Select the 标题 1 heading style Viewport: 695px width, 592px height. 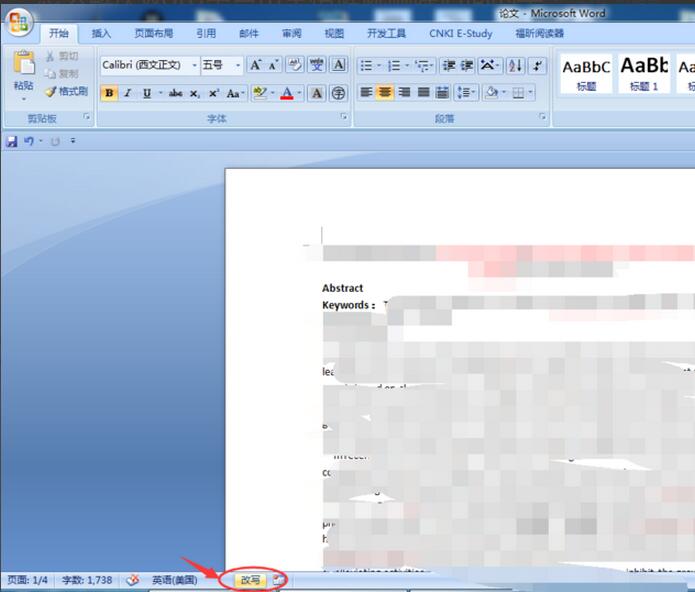643,73
